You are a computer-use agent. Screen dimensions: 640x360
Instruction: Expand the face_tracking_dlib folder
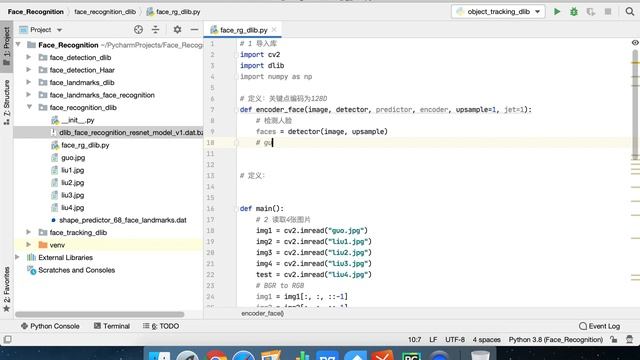click(x=29, y=232)
